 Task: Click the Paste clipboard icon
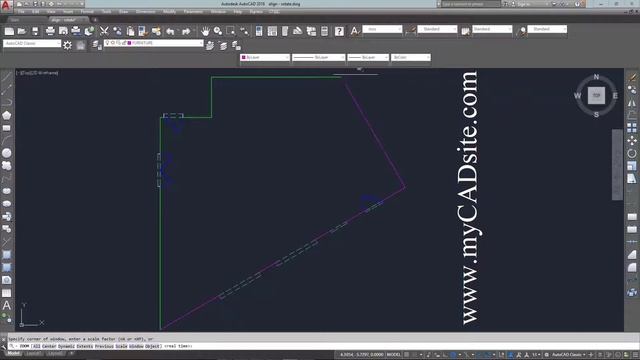point(130,31)
